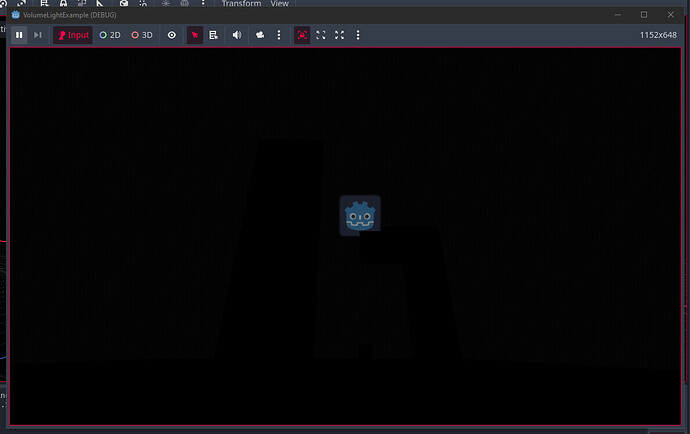Click the stretch-to-fit expand arrows icon

[339, 35]
